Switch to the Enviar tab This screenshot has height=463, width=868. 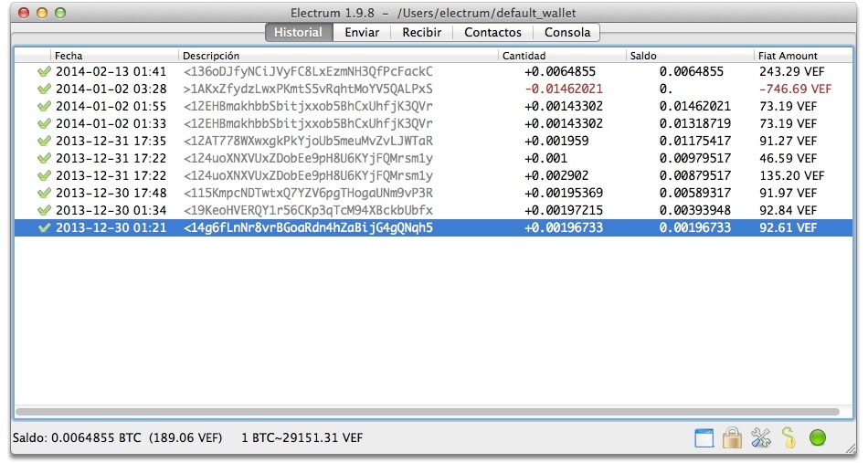(x=362, y=32)
